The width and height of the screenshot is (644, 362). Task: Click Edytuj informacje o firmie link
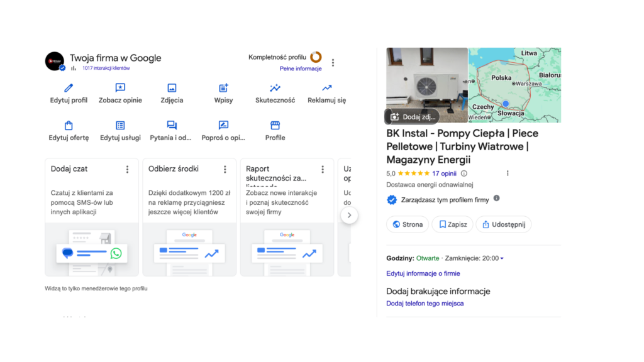point(423,273)
